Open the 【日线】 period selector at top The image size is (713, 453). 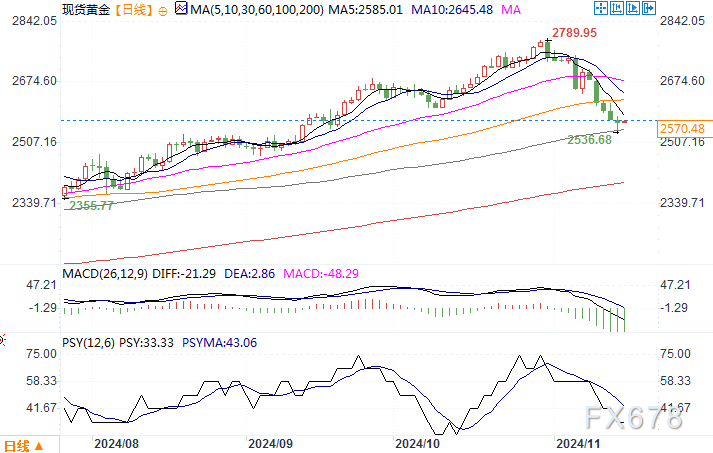(x=129, y=10)
